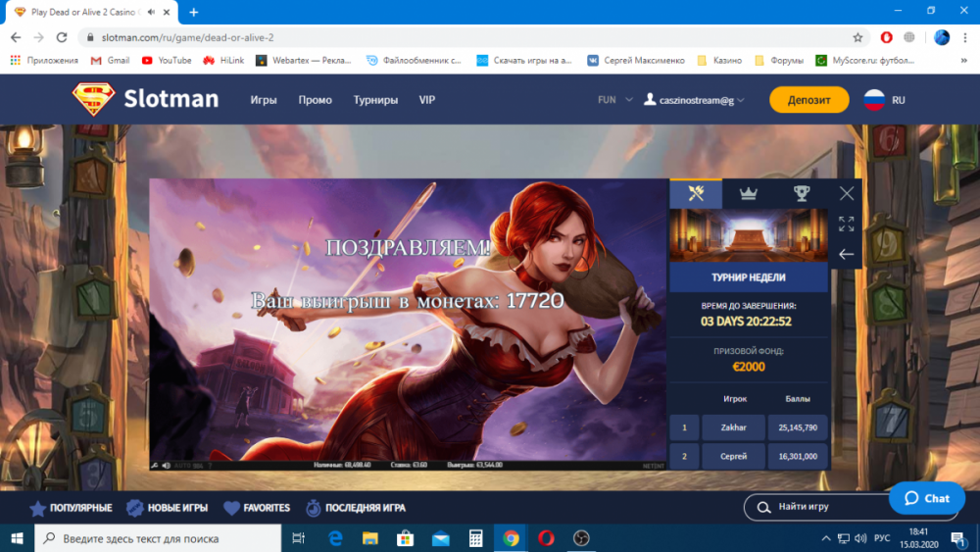This screenshot has width=980, height=552.
Task: Open the Промо menu
Action: 315,100
